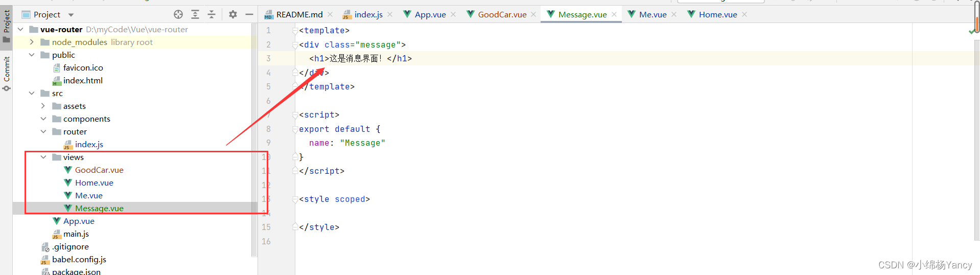
Task: Click the node_modules folder icon
Action: tap(45, 42)
